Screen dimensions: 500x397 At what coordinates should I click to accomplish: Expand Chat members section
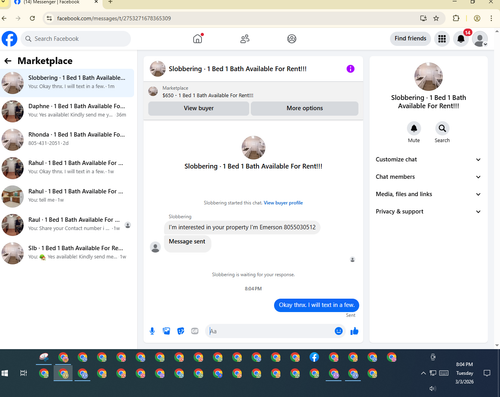click(x=428, y=177)
